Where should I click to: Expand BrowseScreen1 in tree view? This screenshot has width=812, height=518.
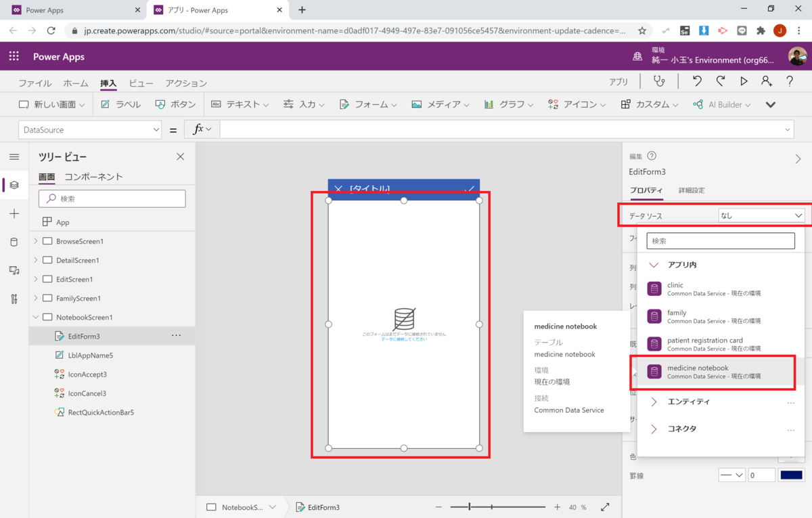36,241
